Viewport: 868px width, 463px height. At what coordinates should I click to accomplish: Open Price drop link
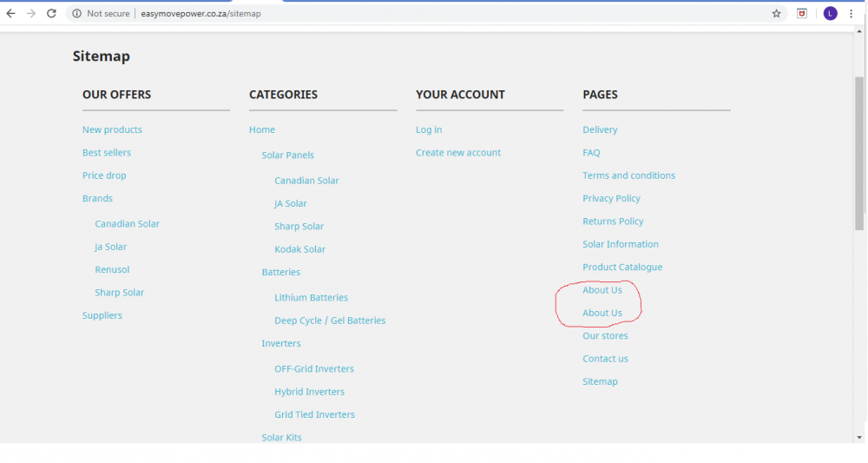pos(104,175)
